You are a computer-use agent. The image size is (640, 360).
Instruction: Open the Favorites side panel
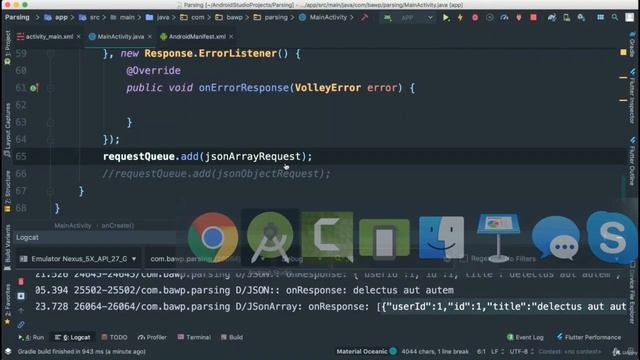pos(7,304)
